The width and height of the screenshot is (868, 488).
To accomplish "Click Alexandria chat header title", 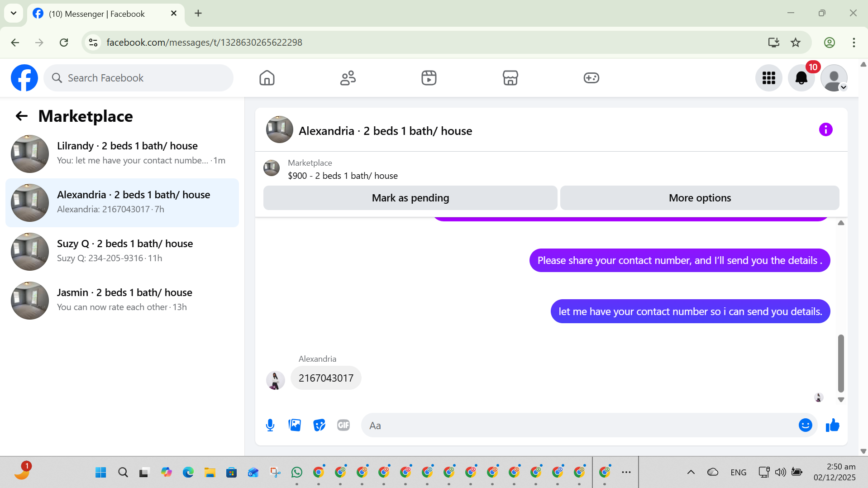I will 385,131.
